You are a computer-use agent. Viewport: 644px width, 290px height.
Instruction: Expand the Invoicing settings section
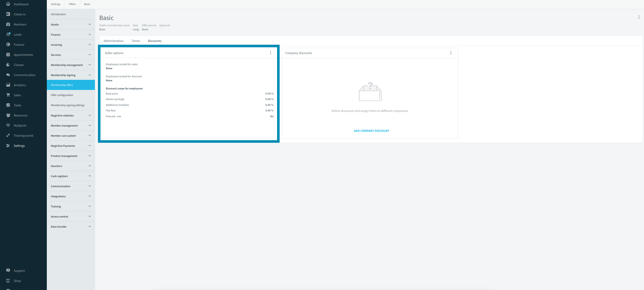click(x=71, y=45)
